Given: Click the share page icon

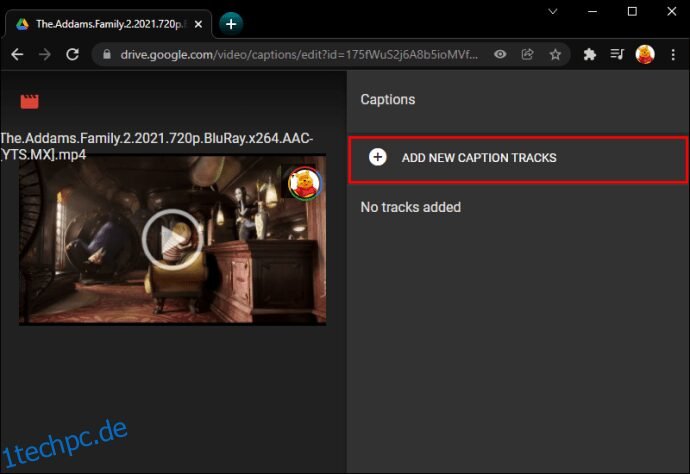Looking at the screenshot, I should point(527,54).
